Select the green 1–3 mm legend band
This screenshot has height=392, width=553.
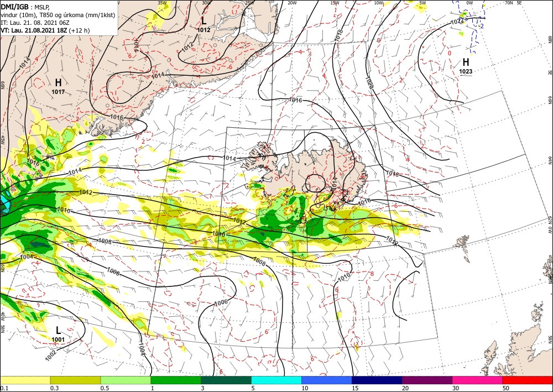point(176,380)
